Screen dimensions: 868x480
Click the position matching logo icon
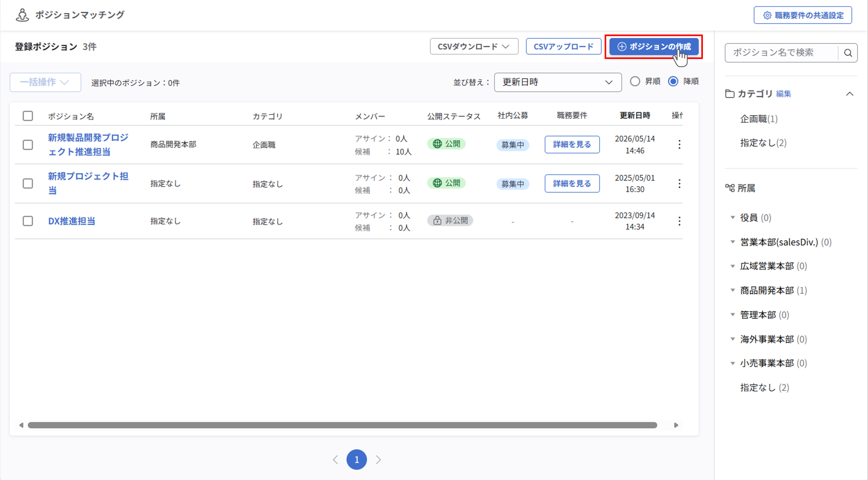pos(22,15)
